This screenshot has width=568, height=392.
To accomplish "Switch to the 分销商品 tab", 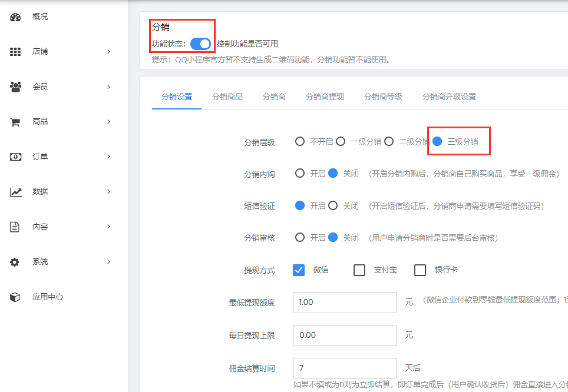I will [227, 97].
